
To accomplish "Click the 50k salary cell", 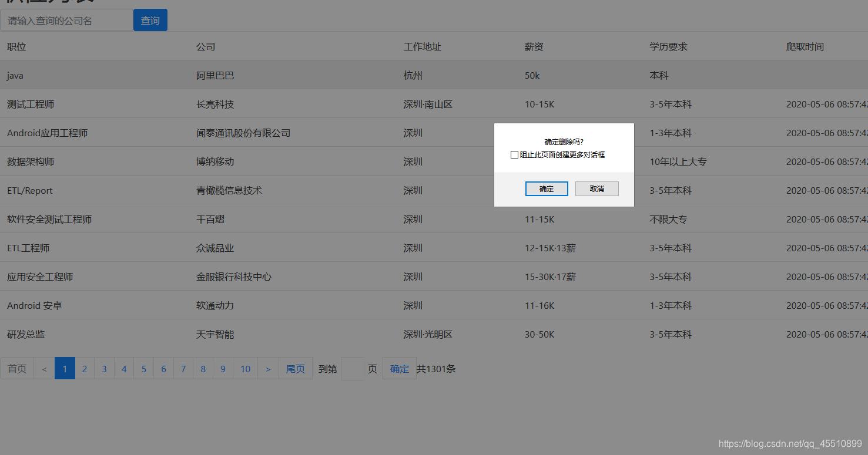I will coord(532,75).
